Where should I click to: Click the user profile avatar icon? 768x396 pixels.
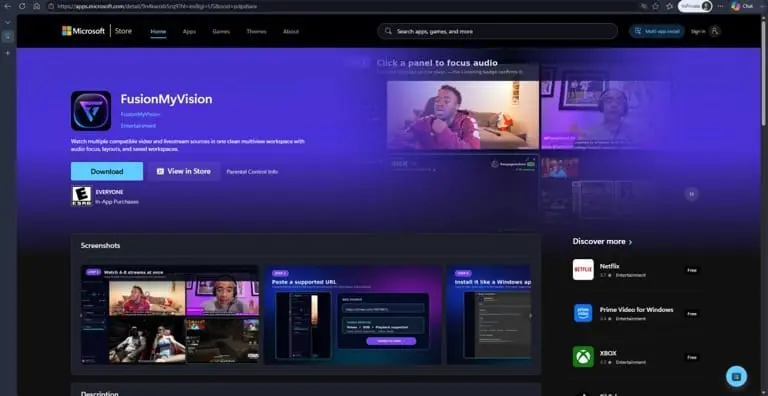point(715,31)
